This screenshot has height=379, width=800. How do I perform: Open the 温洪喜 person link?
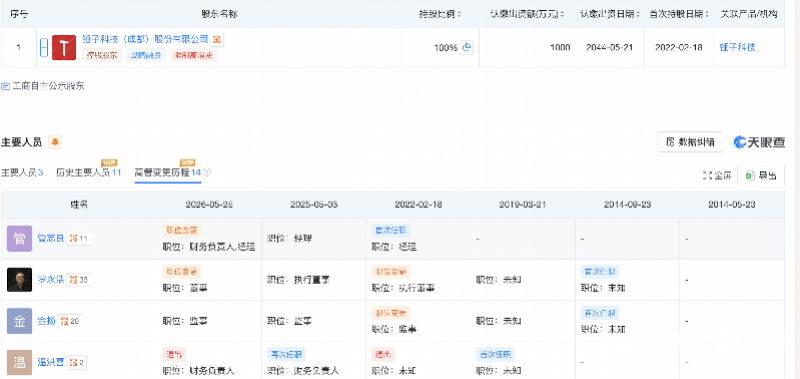51,362
